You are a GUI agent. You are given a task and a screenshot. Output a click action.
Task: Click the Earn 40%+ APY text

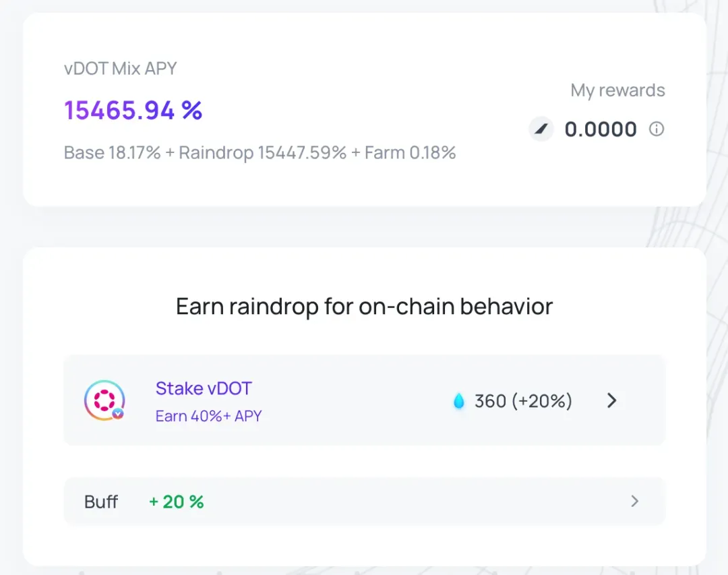(208, 416)
